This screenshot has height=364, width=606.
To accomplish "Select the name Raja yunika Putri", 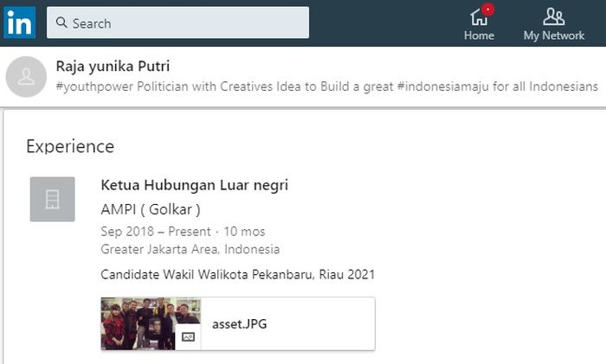I will (x=113, y=66).
